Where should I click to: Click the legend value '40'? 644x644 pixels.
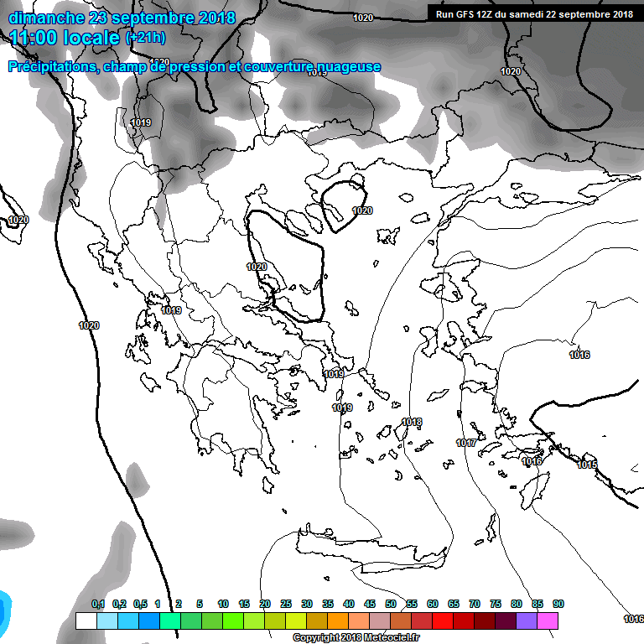click(x=349, y=604)
